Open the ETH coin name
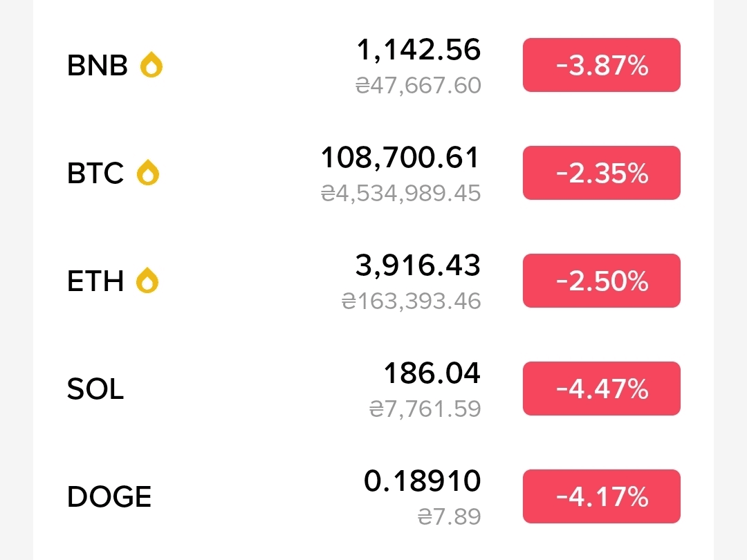Screen dimensions: 747x560 point(95,281)
